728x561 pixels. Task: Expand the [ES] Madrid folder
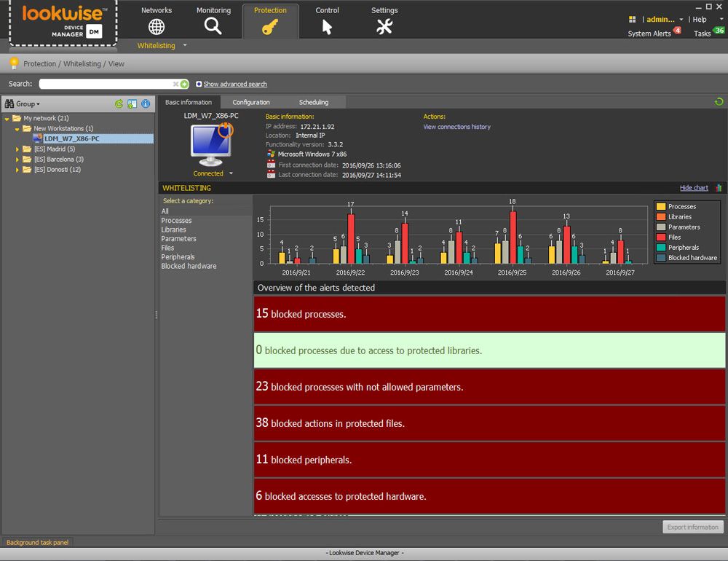[18, 149]
